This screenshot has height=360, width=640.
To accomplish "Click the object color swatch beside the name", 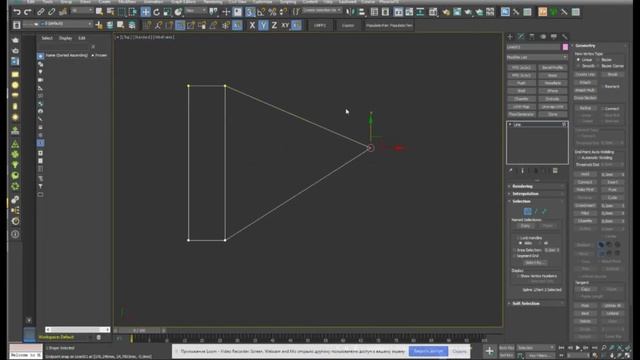I will tap(565, 47).
